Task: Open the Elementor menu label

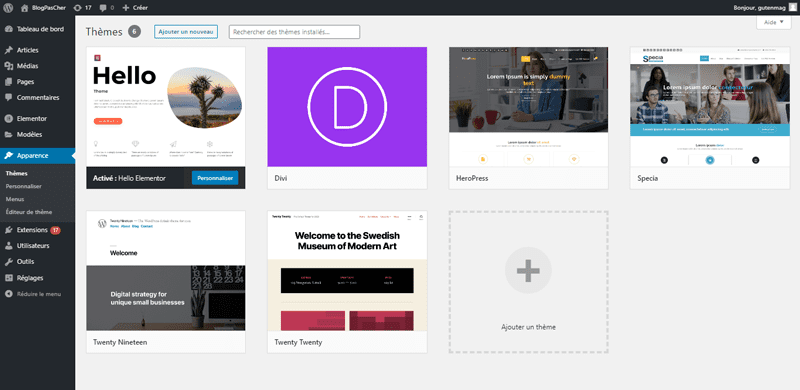Action: 32,118
